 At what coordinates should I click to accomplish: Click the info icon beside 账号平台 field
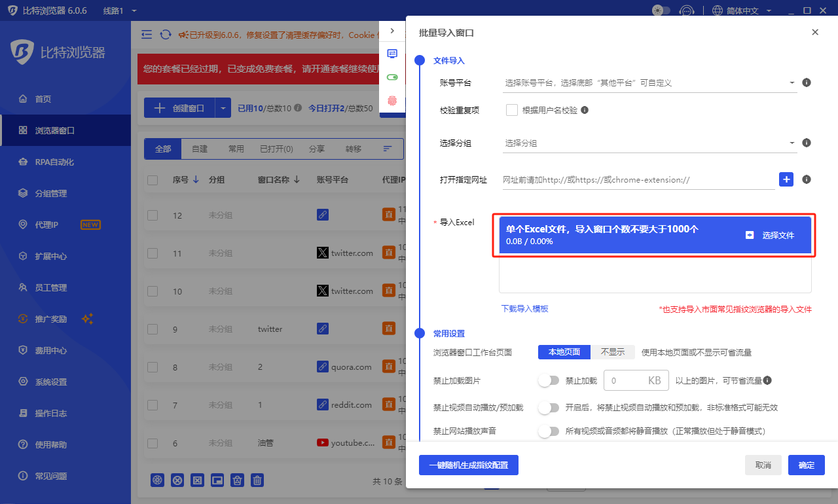tap(807, 82)
